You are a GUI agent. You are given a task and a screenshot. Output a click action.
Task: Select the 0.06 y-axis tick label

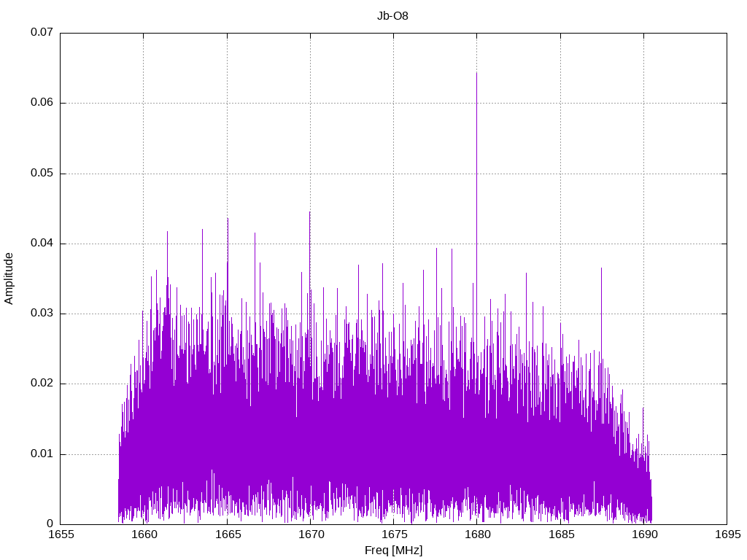[42, 103]
